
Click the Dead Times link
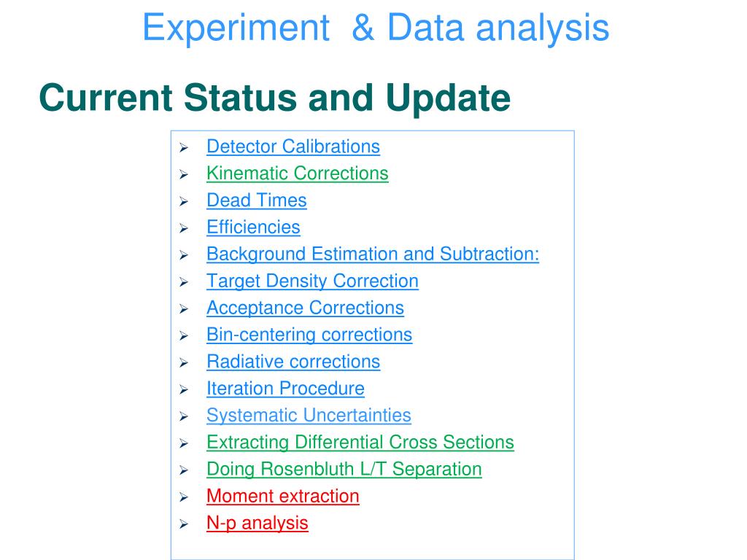(x=256, y=201)
